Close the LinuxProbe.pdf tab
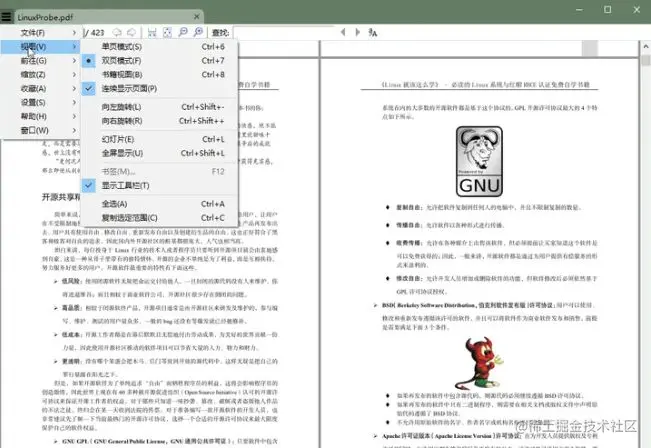This screenshot has width=651, height=448. (197, 17)
